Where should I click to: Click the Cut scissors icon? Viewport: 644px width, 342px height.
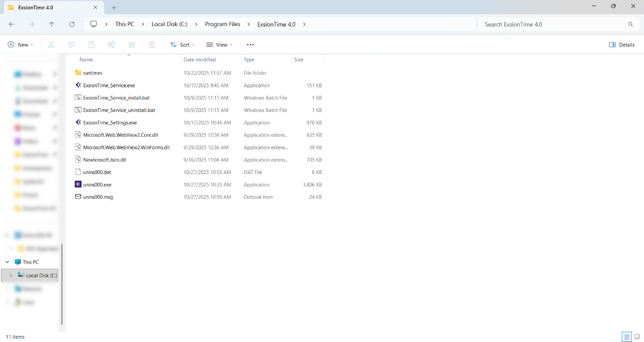tap(51, 45)
